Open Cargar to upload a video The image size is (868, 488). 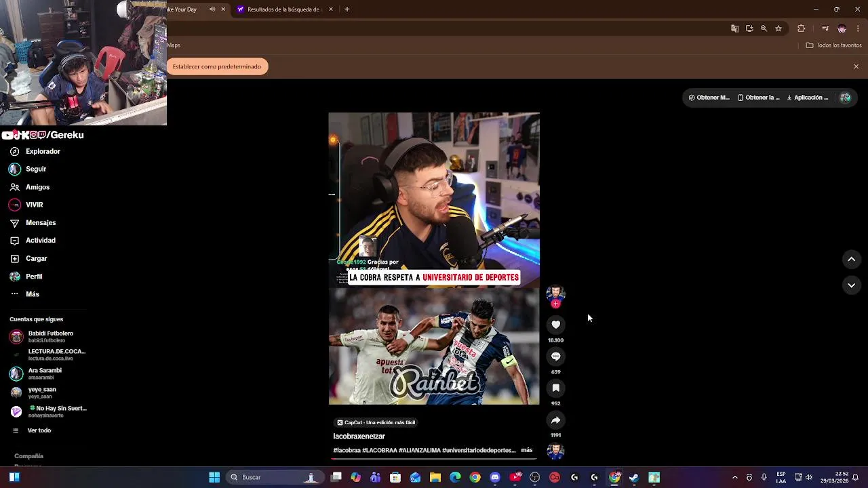(28, 258)
